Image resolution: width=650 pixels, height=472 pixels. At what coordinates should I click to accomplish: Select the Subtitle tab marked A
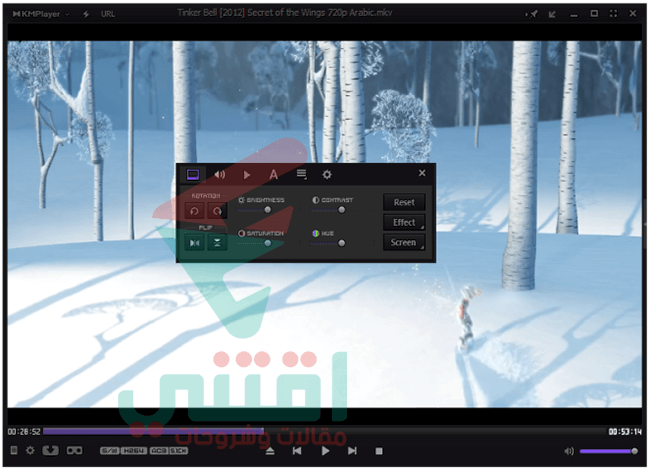coord(274,174)
